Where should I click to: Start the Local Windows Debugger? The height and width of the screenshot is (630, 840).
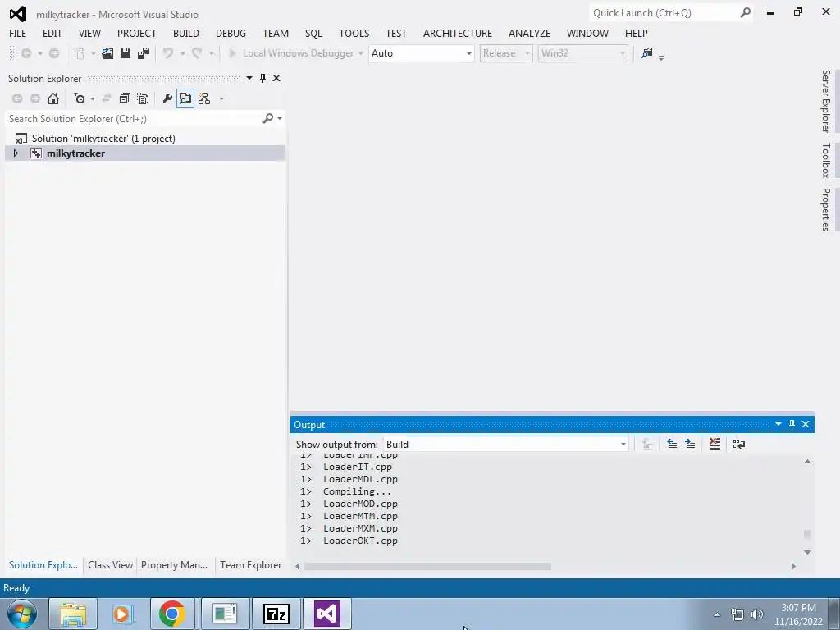(292, 53)
